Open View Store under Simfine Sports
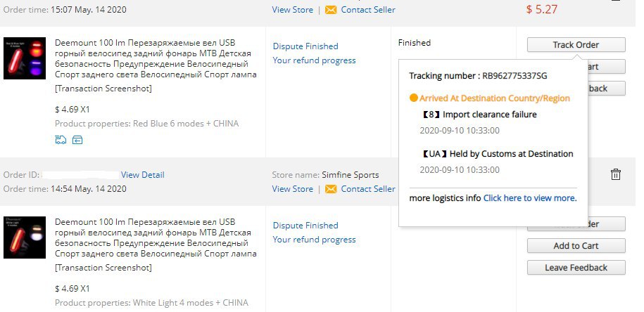Viewport: 644px width, 312px height. point(292,189)
